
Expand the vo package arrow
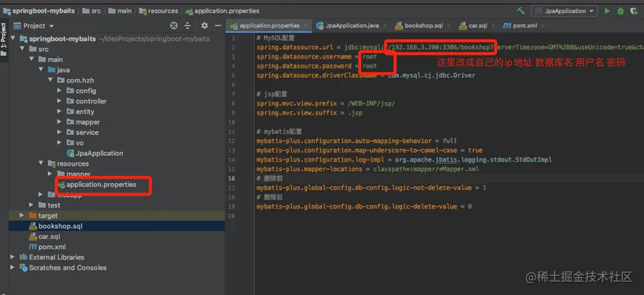59,143
